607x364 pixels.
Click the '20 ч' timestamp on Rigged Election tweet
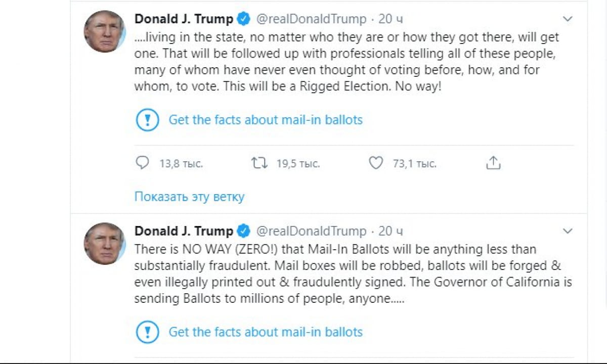pyautogui.click(x=391, y=19)
